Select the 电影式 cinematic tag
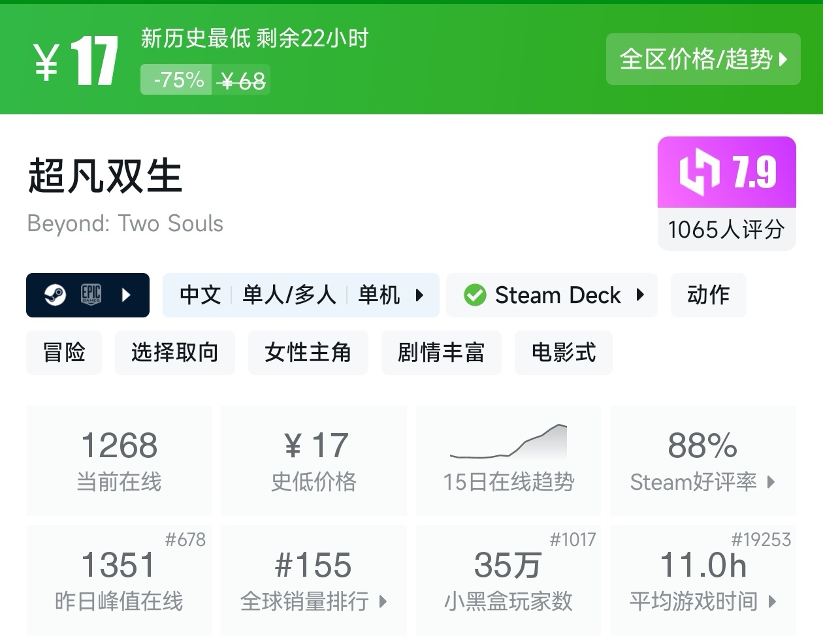 pyautogui.click(x=563, y=353)
